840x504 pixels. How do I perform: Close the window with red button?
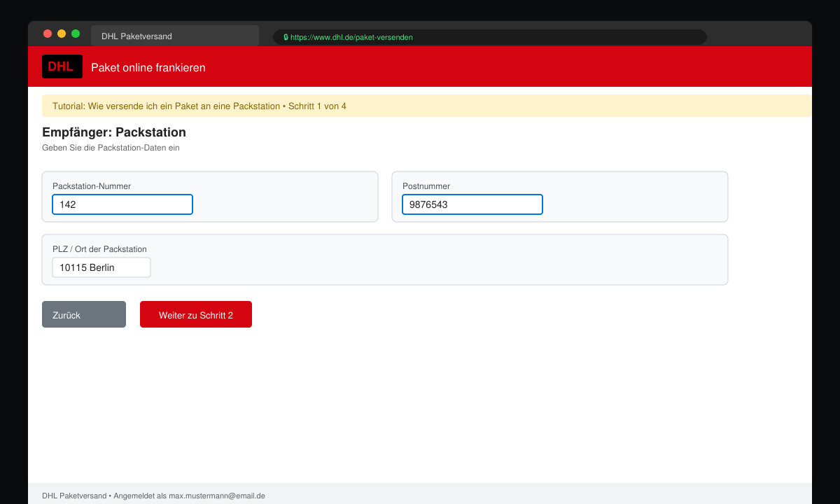click(48, 34)
